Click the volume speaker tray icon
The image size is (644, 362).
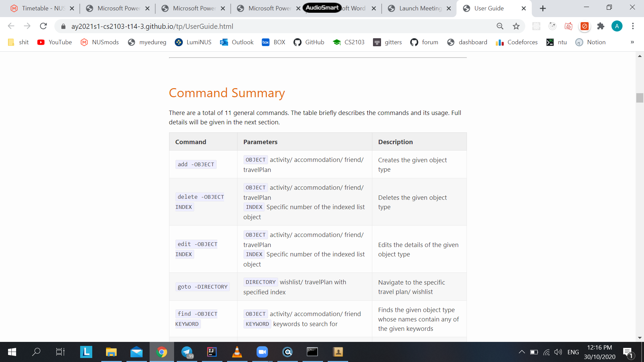(558, 352)
